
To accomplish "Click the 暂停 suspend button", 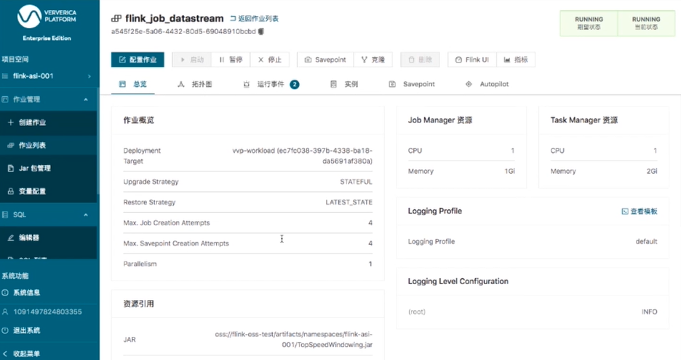I will pos(231,60).
